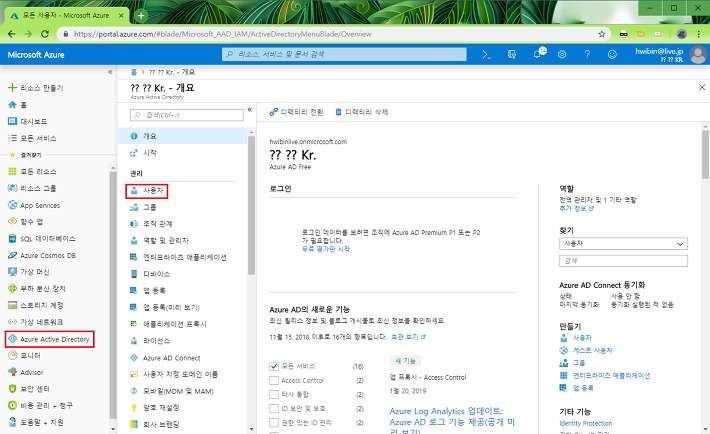This screenshot has width=710, height=434.
Task: Collapse the left sidebar with chevrons
Action: pos(110,72)
